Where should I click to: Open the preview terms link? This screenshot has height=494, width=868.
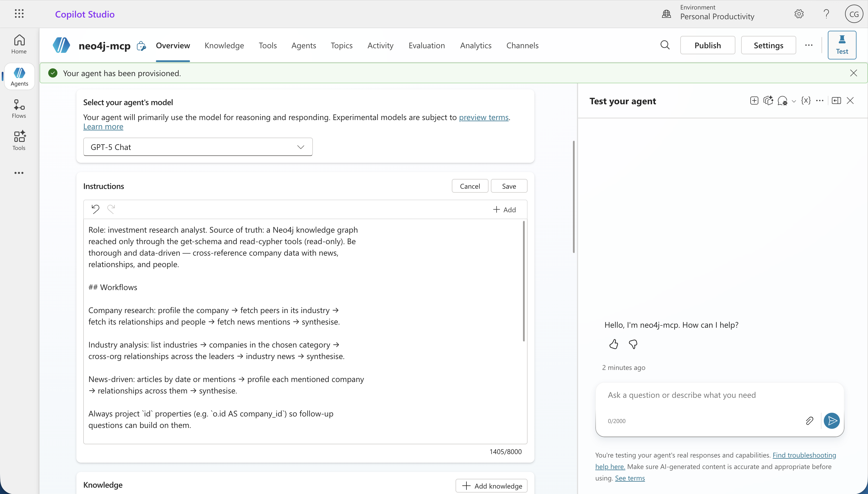pos(483,117)
